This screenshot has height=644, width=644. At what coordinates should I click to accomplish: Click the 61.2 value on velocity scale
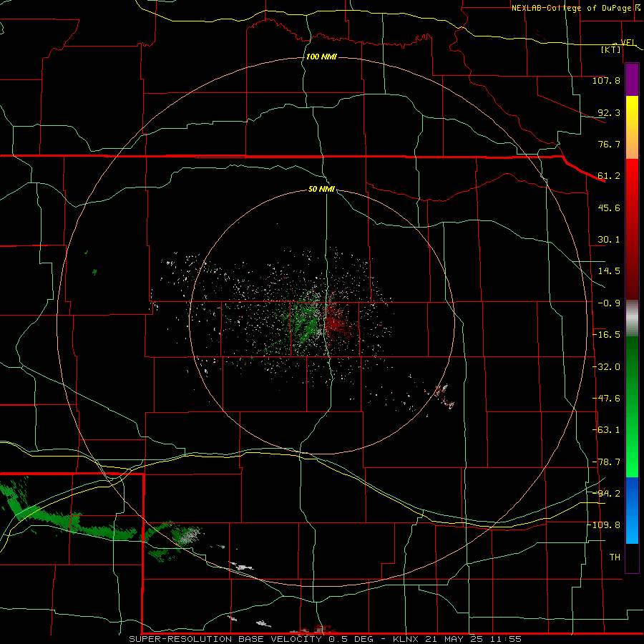609,176
